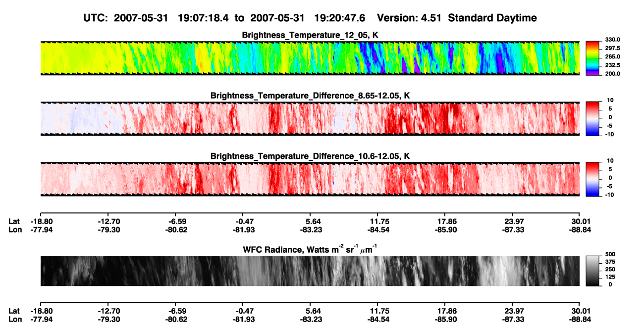Click latitude -12.70 on the bottom axis
The width and height of the screenshot is (644, 330).
coord(108,311)
